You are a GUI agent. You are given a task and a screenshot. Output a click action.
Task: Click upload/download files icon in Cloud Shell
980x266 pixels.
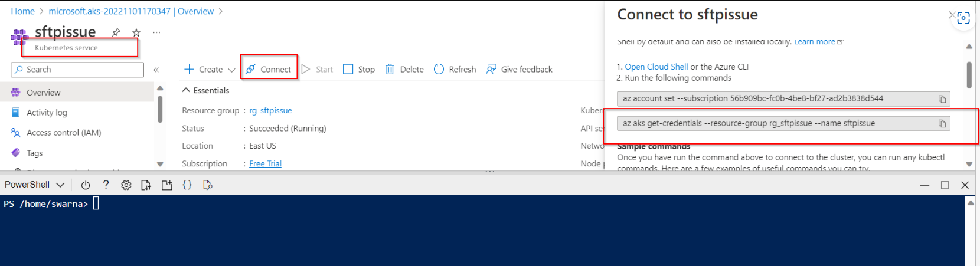(x=146, y=185)
